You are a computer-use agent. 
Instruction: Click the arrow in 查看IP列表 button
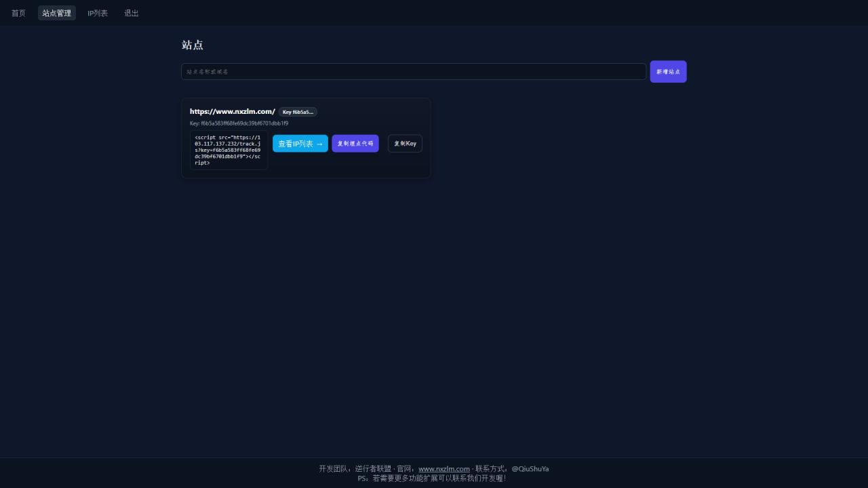click(319, 144)
